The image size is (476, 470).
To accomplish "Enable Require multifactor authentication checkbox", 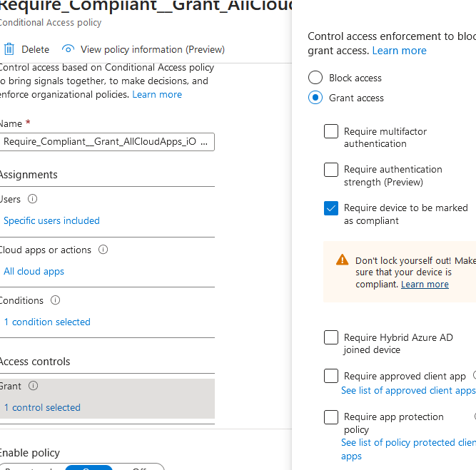I will coord(331,131).
